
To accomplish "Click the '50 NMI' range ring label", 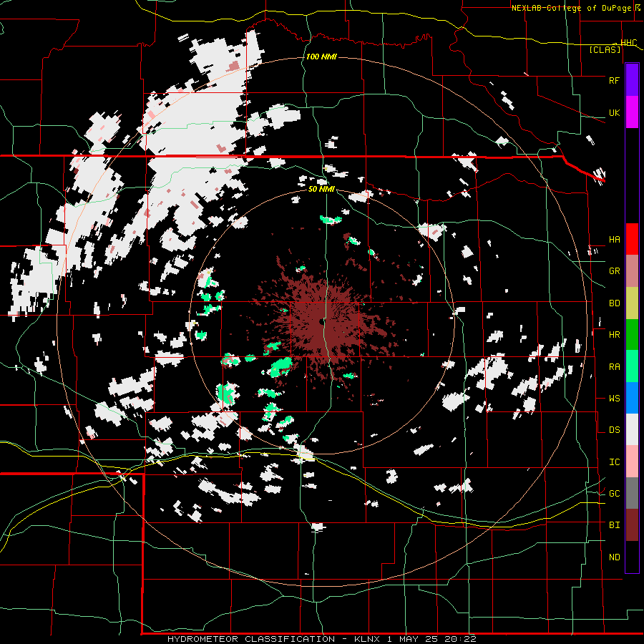I will coord(321,189).
